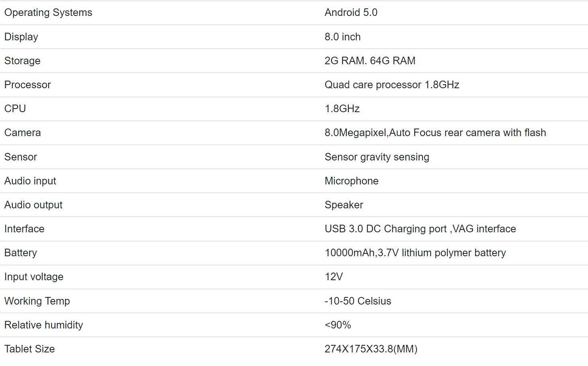
Task: Select the <90% humidity value
Action: click(338, 325)
